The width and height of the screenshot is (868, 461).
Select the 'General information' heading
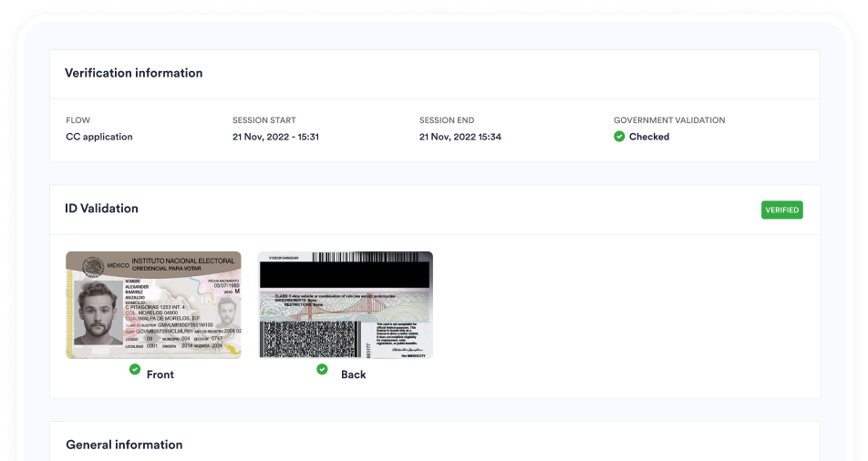point(124,445)
